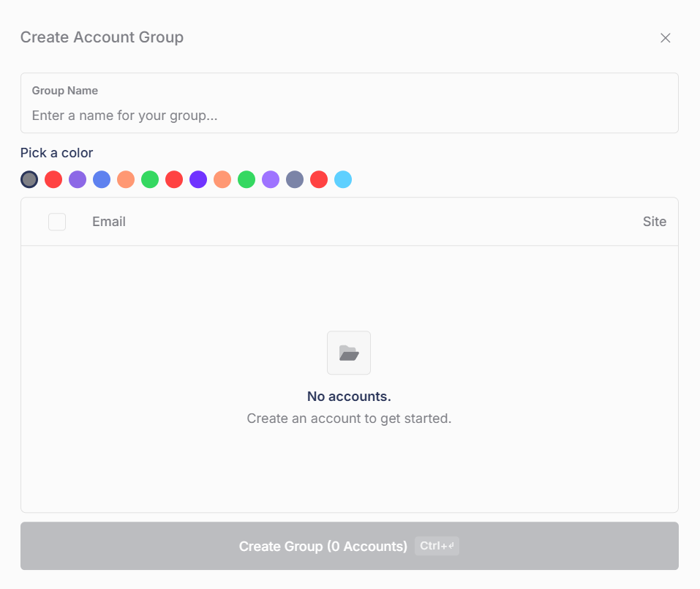Close the Create Account Group dialog
Image resolution: width=700 pixels, height=589 pixels.
(x=665, y=38)
